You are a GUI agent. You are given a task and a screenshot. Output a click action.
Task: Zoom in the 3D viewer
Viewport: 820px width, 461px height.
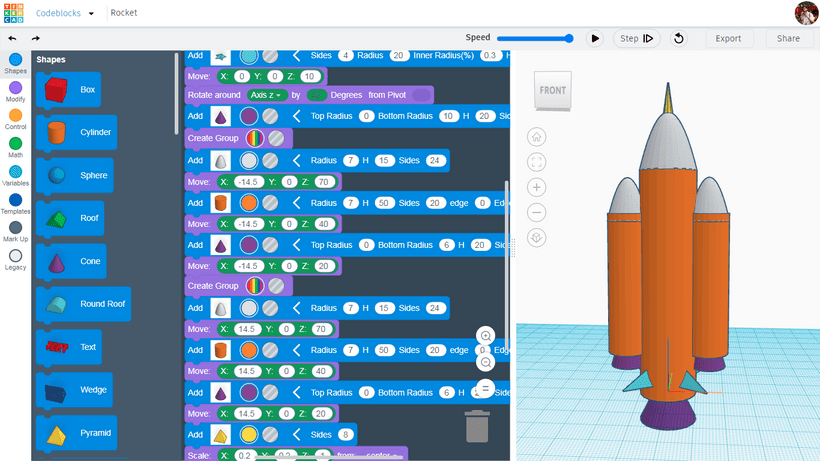537,187
